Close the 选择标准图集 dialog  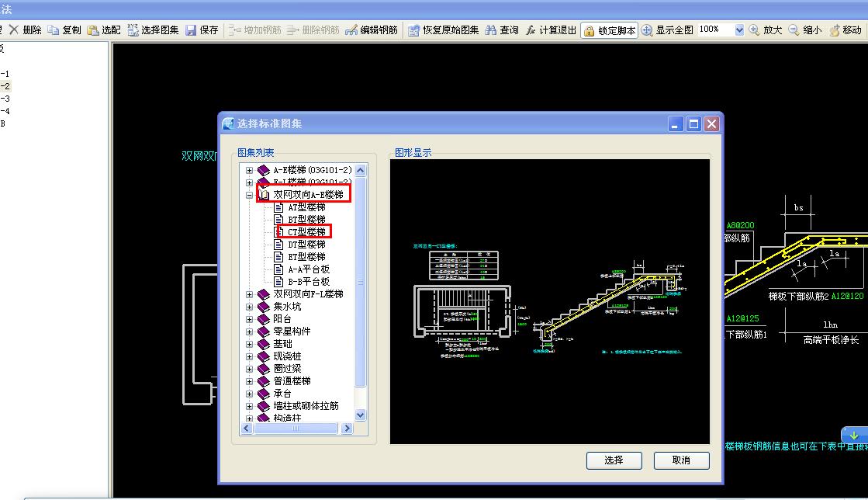point(711,123)
